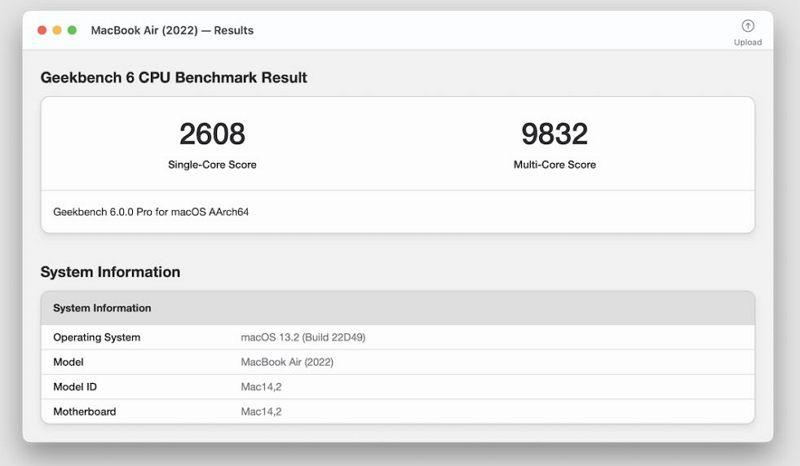Click the Model ID row label

click(75, 387)
